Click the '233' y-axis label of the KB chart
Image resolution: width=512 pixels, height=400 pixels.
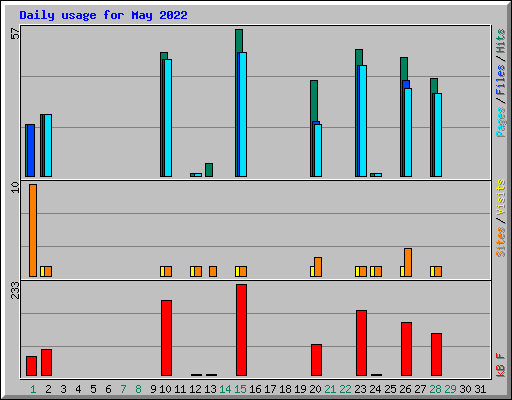[15, 290]
